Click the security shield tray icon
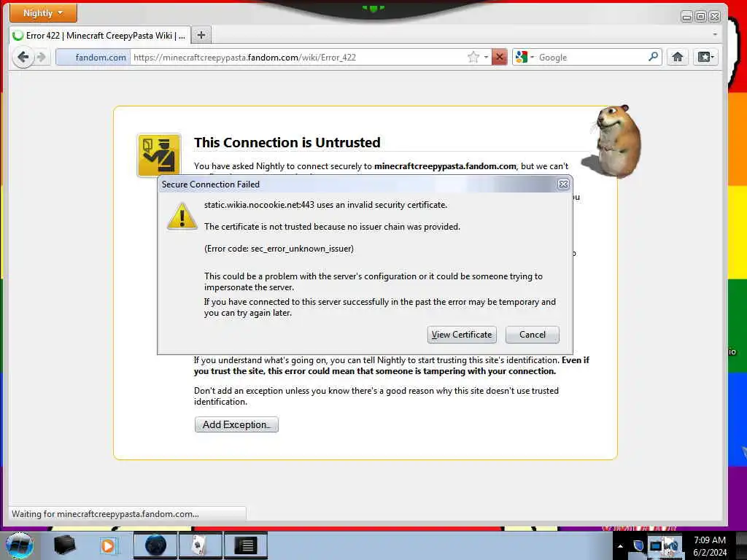The height and width of the screenshot is (560, 747). [x=638, y=545]
